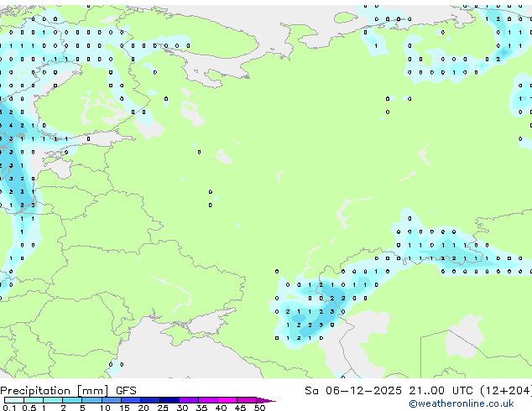Pick the 15 to 20 mm blue swatch
The height and width of the screenshot is (411, 532).
(x=131, y=400)
